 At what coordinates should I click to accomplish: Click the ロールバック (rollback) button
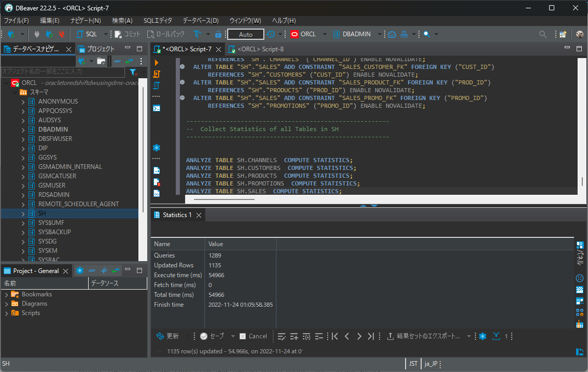[166, 34]
